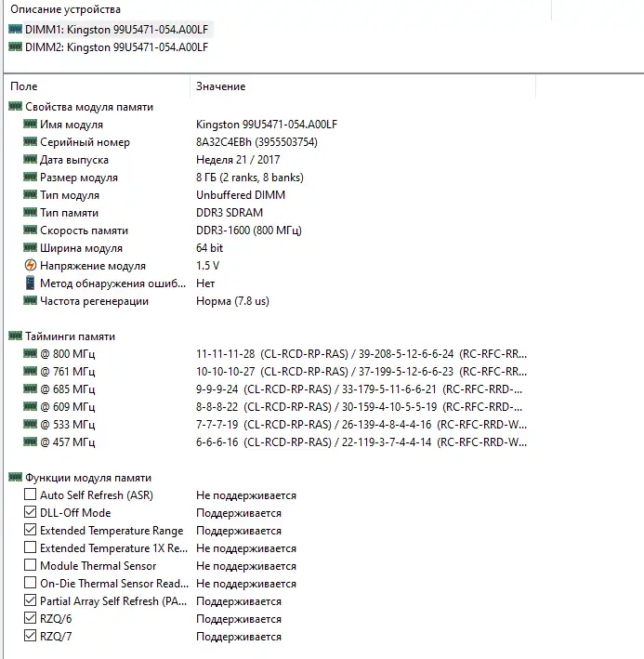
Task: Click the icon beside 'Тип памяти'
Action: [x=30, y=212]
